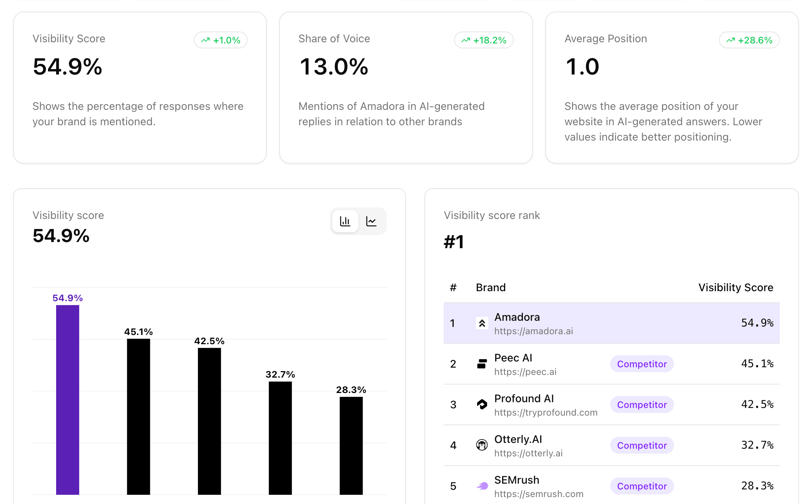This screenshot has height=504, width=812.
Task: Click the Visibility score rank heading
Action: (492, 215)
